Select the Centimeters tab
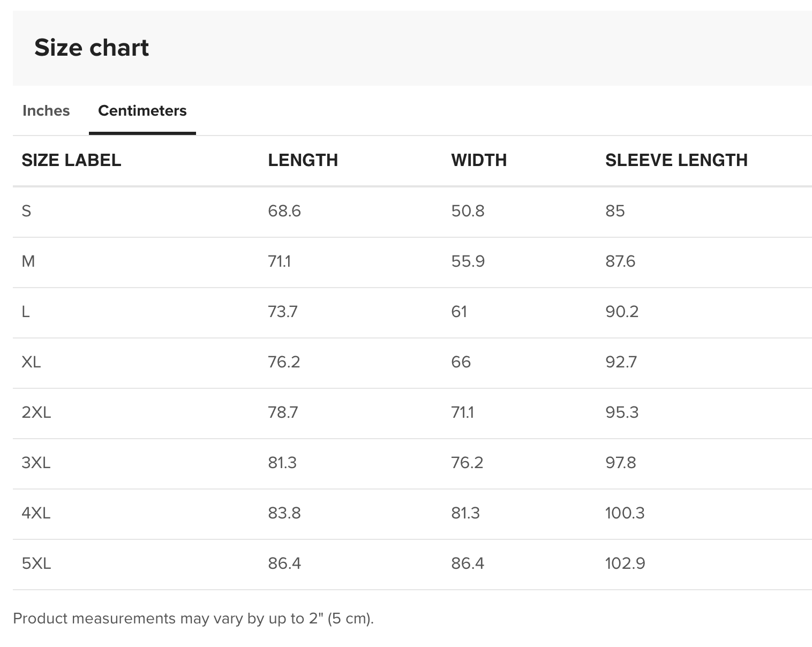 pos(142,111)
